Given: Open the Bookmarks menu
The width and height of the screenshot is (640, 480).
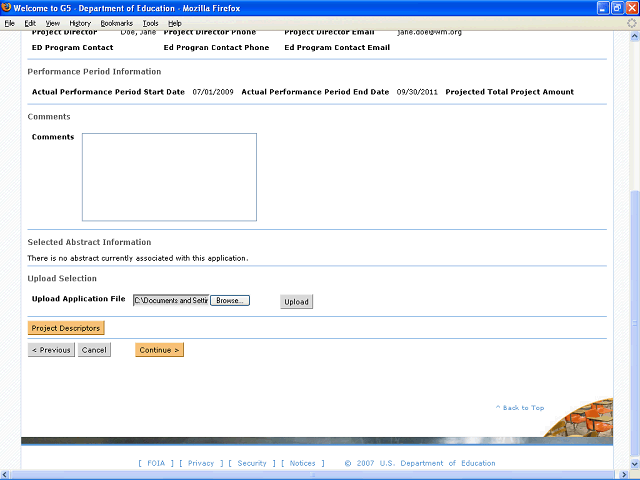Looking at the screenshot, I should pyautogui.click(x=117, y=23).
